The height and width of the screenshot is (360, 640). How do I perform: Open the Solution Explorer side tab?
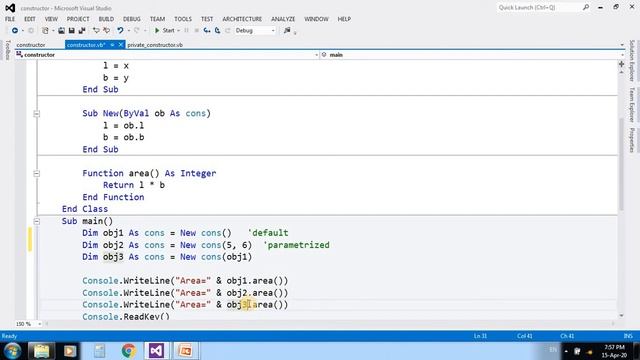(632, 60)
